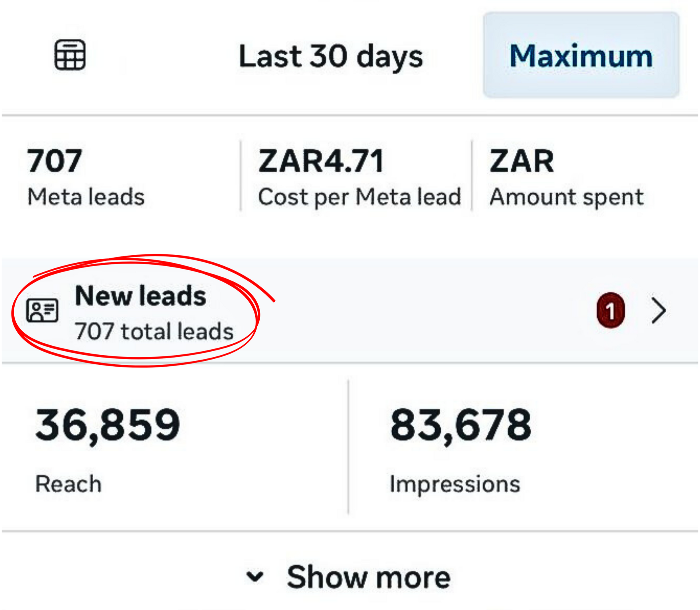Screen dimensions: 700x610
Task: Expand metrics with Show more text
Action: (368, 577)
